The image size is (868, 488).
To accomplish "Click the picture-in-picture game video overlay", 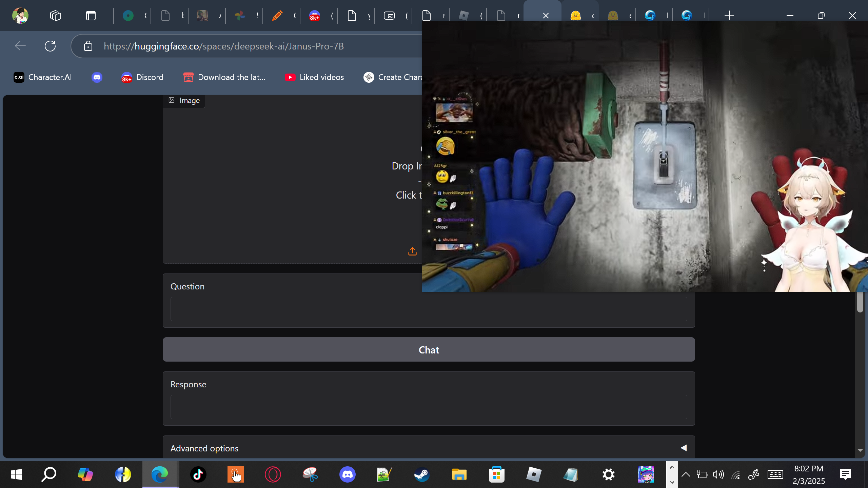I will click(645, 156).
